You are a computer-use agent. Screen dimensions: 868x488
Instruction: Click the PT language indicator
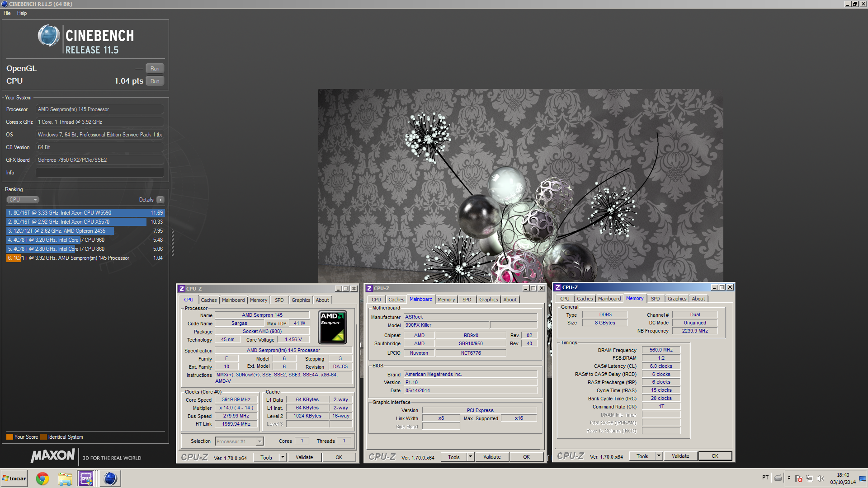tap(765, 478)
